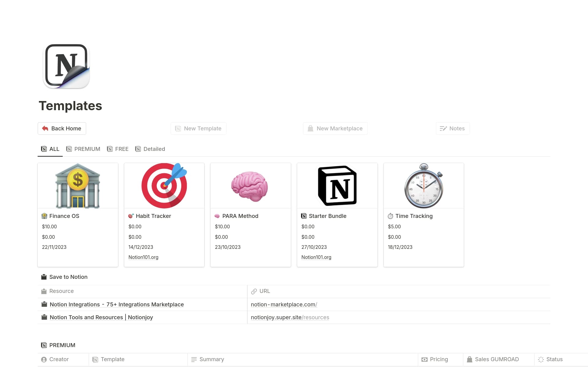Image resolution: width=588 pixels, height=367 pixels.
Task: Click the Notion page logo icon
Action: [x=66, y=66]
